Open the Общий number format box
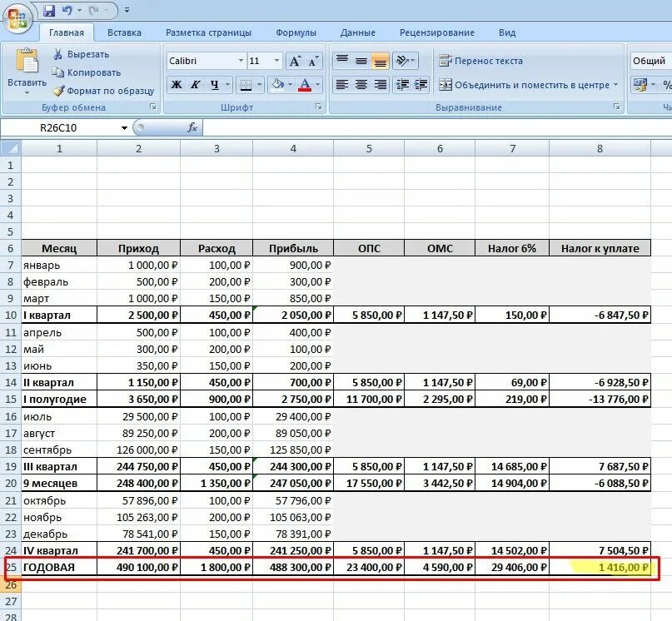Image resolution: width=672 pixels, height=621 pixels. tap(650, 61)
